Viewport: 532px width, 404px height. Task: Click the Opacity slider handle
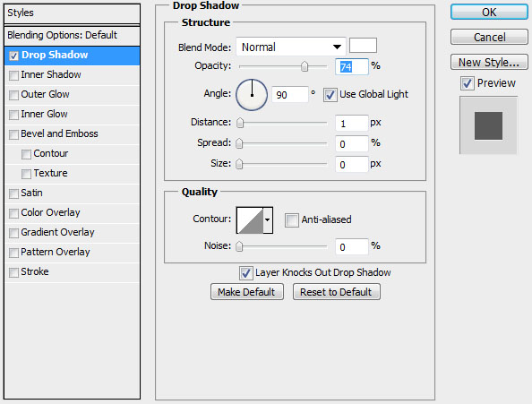click(305, 66)
